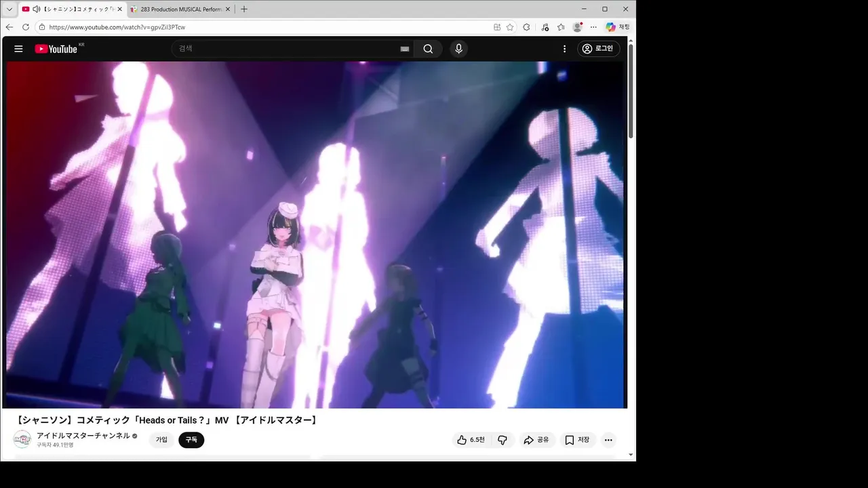
Task: Expand the tab actions dropdown chevron
Action: pos(9,9)
